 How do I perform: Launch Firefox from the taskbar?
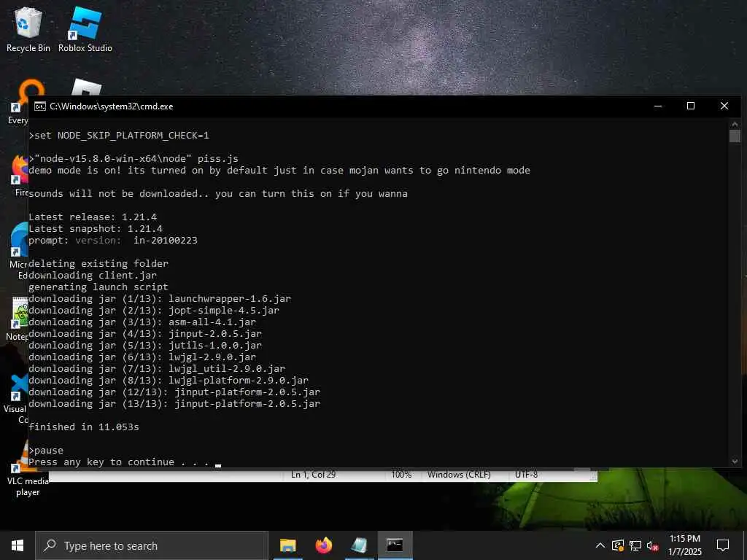323,545
